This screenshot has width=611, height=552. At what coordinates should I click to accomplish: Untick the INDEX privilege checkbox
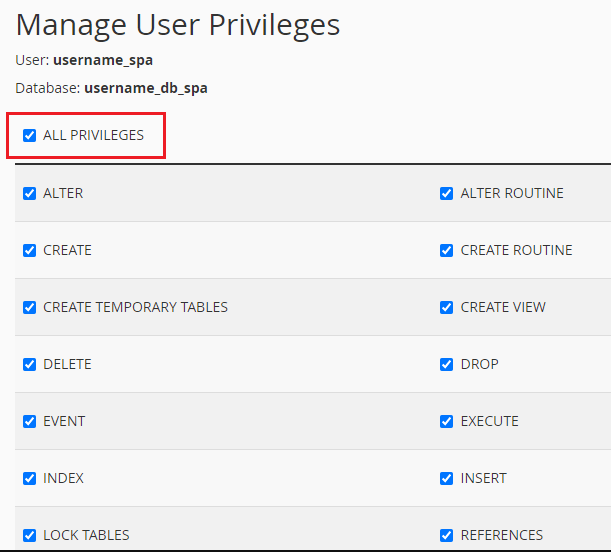pos(30,479)
